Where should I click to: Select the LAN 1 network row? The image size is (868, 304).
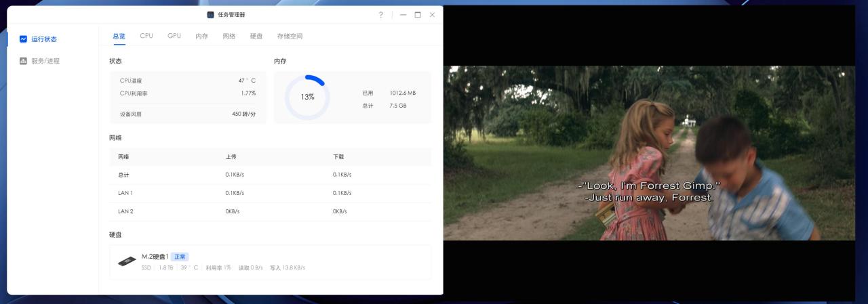(x=270, y=193)
